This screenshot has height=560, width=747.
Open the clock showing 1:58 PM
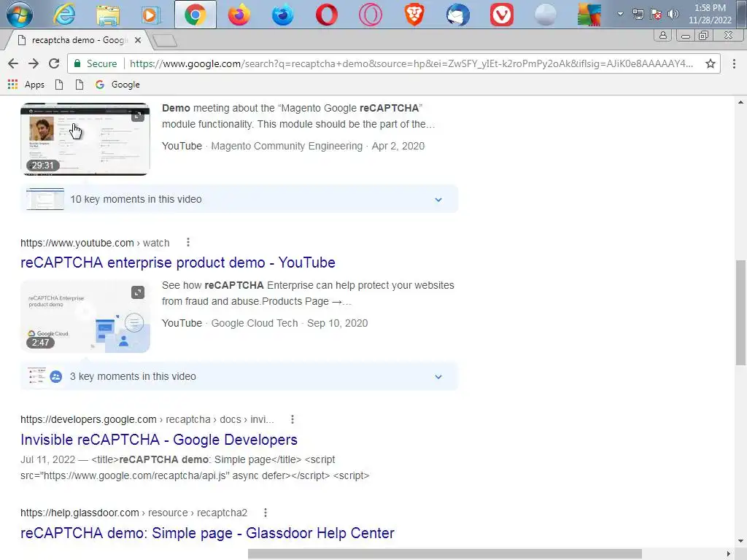710,14
